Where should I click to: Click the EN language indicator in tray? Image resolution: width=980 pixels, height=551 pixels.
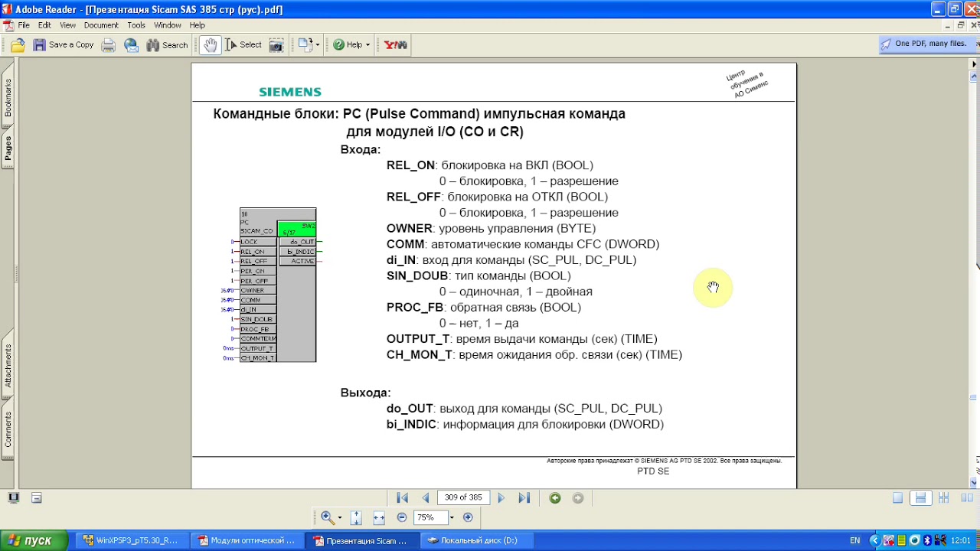[x=855, y=540]
